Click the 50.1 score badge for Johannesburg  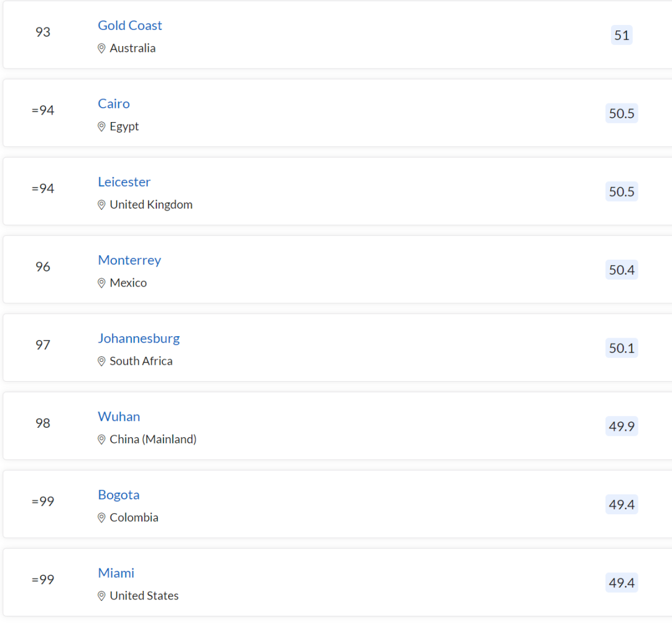pyautogui.click(x=622, y=348)
